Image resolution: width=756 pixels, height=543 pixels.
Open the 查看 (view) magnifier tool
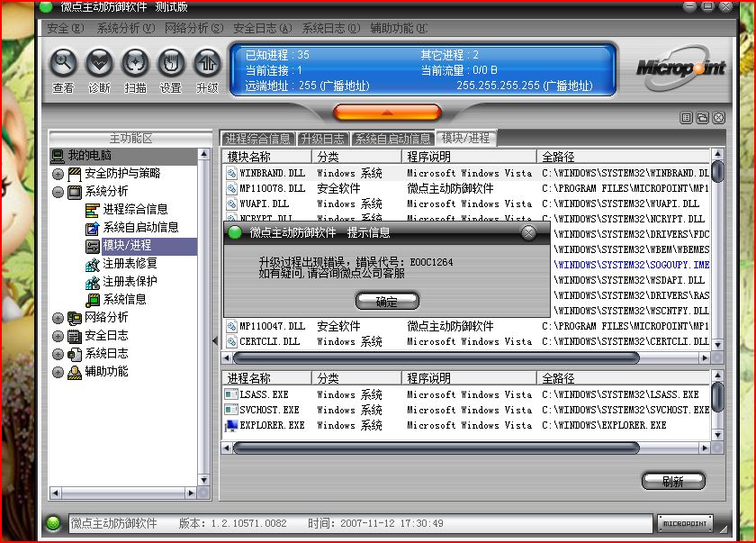63,63
